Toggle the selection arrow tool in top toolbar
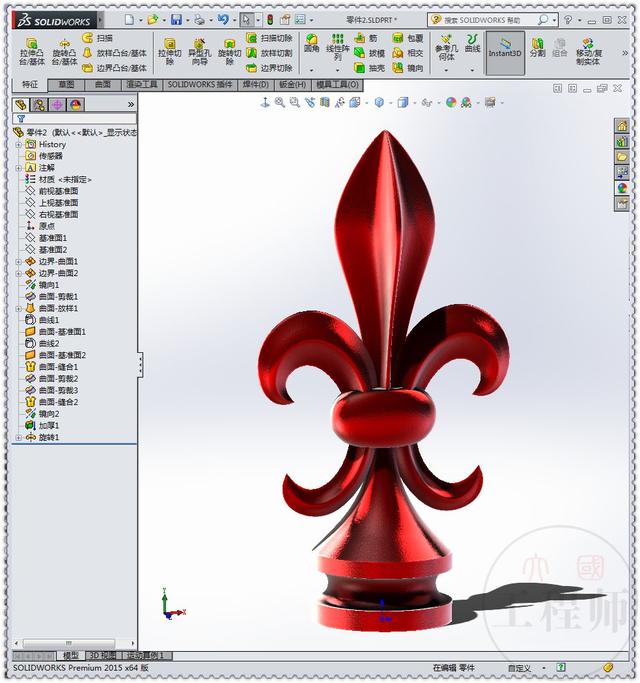The height and width of the screenshot is (683, 640). tap(247, 20)
